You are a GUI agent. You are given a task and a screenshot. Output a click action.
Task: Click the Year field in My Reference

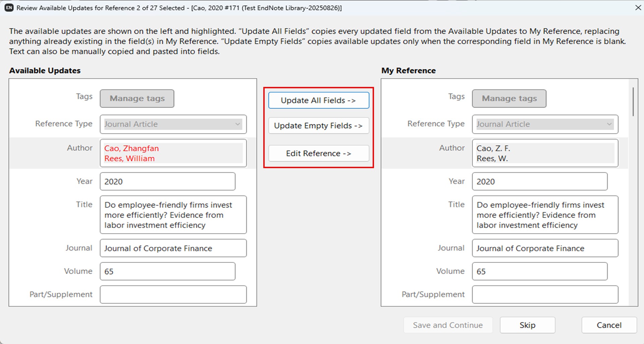coord(539,182)
